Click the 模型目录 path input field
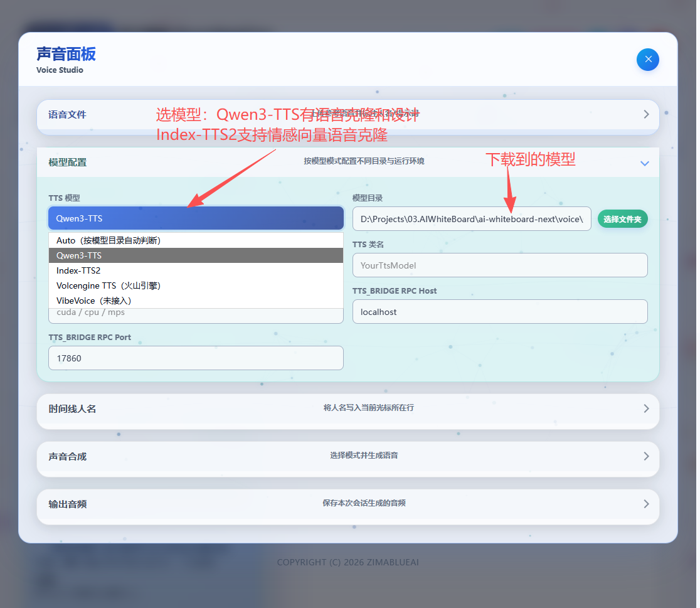This screenshot has height=608, width=700. (x=472, y=218)
